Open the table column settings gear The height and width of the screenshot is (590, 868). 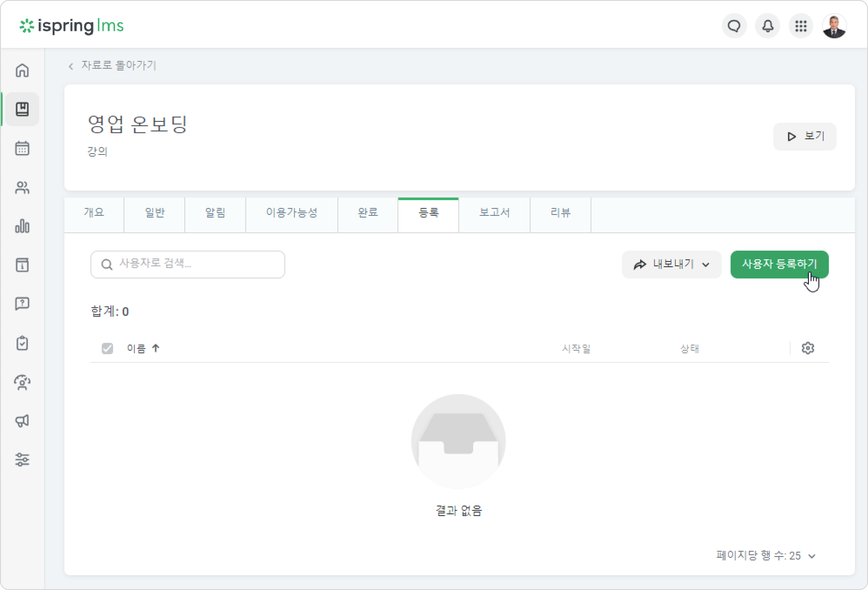pos(808,348)
